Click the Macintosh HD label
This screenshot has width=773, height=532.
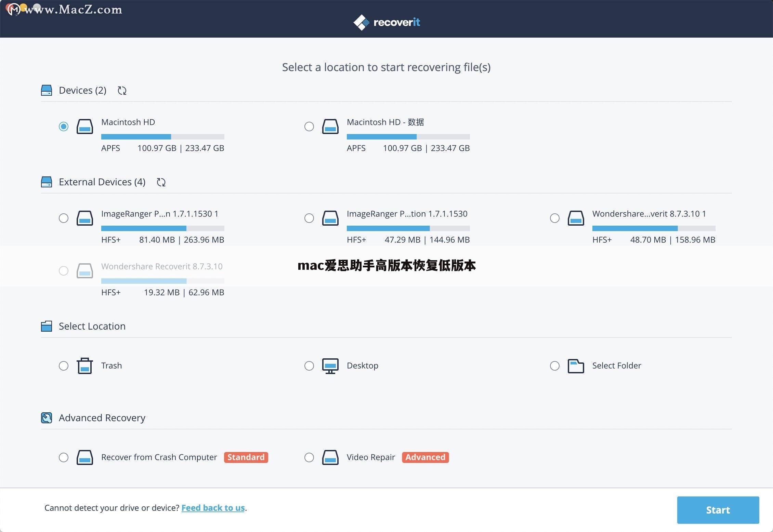tap(128, 122)
